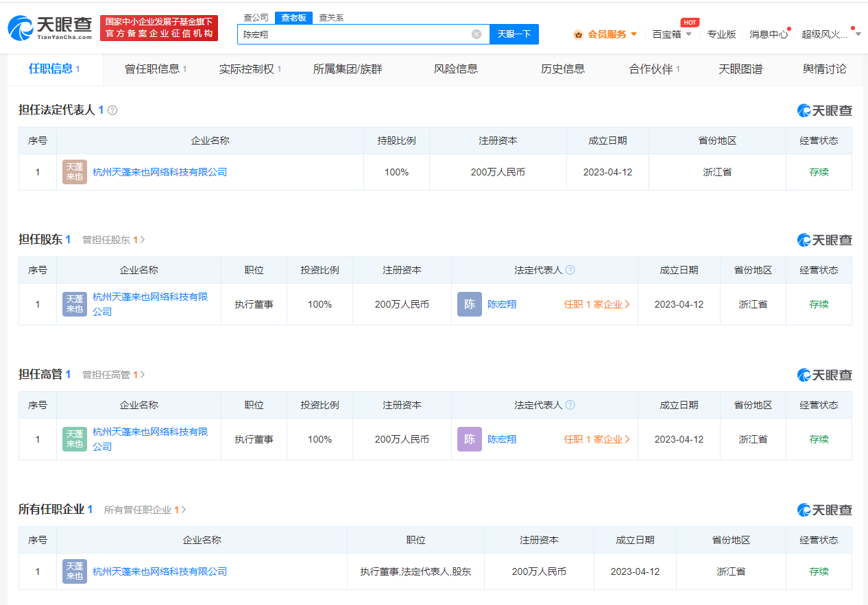Click 天蓬来也 company logo in 担任法定代表人 table
The width and height of the screenshot is (868, 605).
[74, 172]
